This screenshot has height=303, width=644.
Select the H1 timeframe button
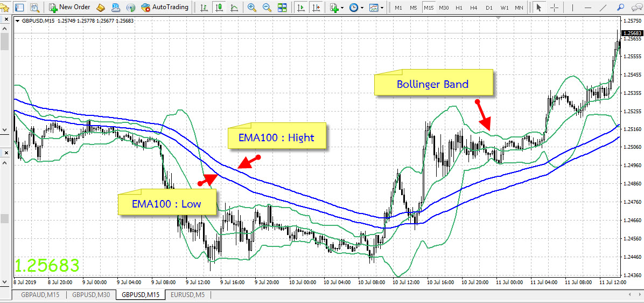pyautogui.click(x=459, y=8)
